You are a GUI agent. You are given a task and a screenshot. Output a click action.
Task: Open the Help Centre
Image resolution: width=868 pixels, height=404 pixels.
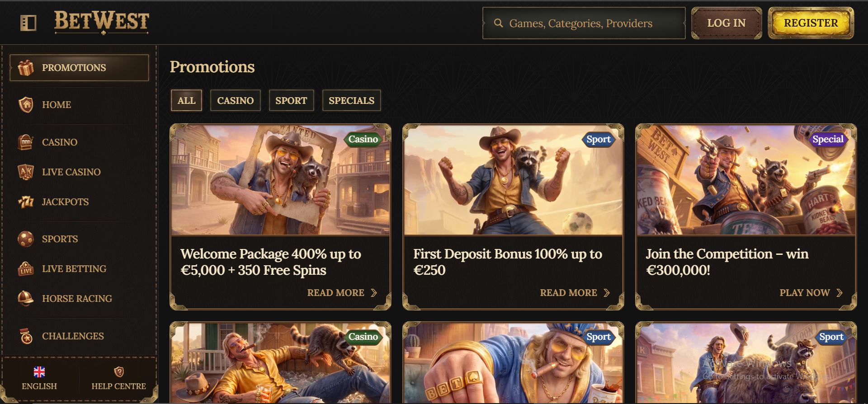point(118,378)
